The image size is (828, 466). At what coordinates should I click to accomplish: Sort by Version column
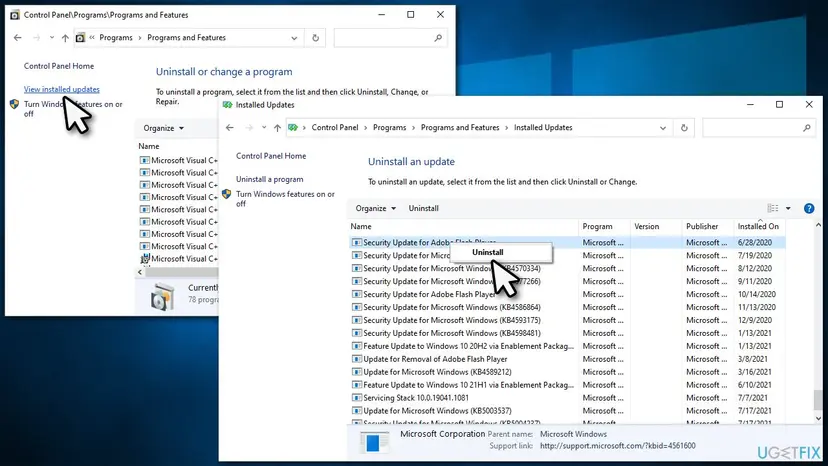coord(656,226)
